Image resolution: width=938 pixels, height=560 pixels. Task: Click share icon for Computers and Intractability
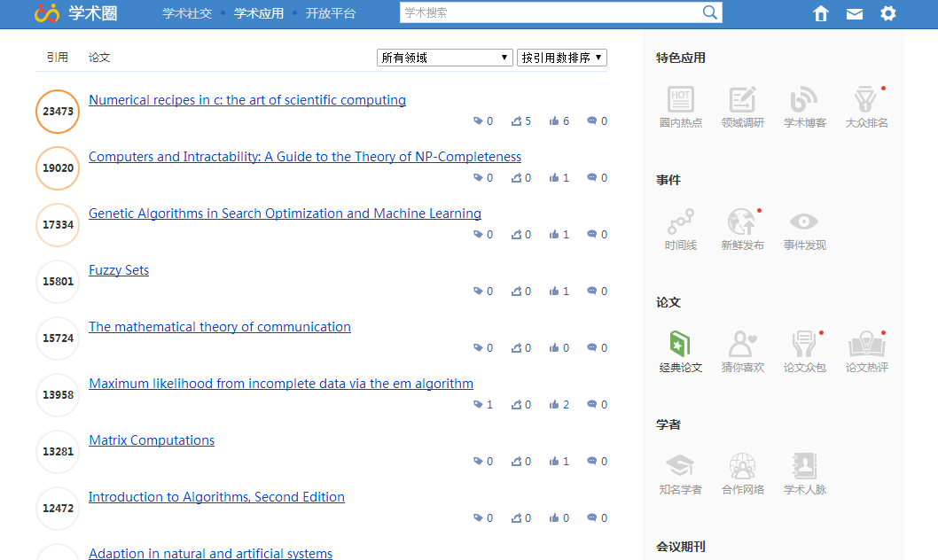pos(516,177)
